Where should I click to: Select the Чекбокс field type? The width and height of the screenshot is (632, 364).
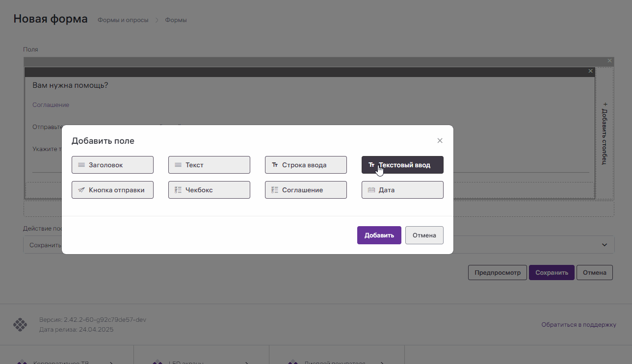point(209,190)
